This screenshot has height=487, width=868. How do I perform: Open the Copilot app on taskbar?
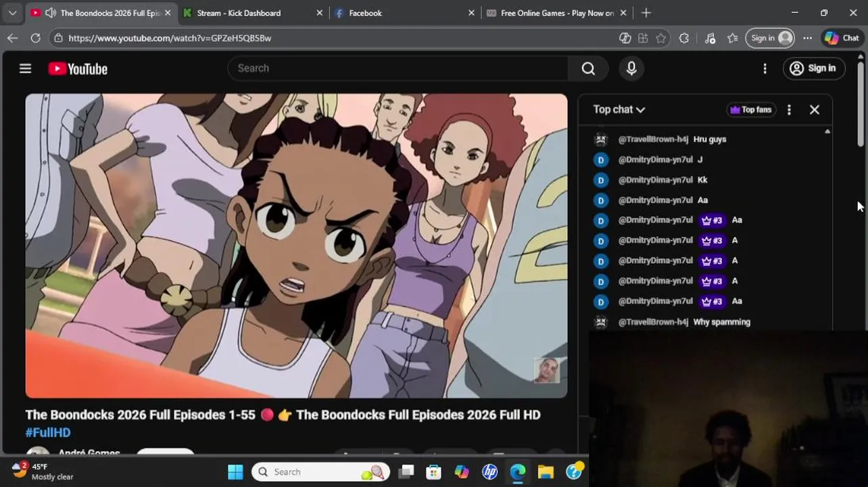pyautogui.click(x=462, y=471)
